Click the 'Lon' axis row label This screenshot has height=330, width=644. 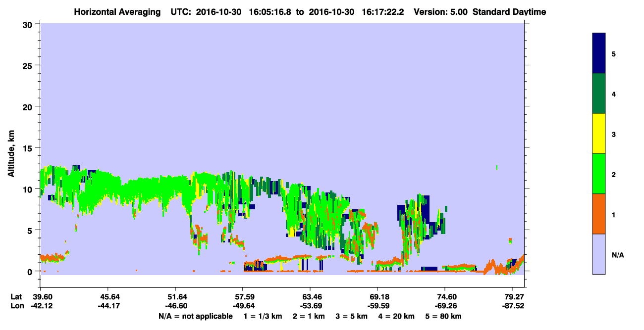coord(16,306)
